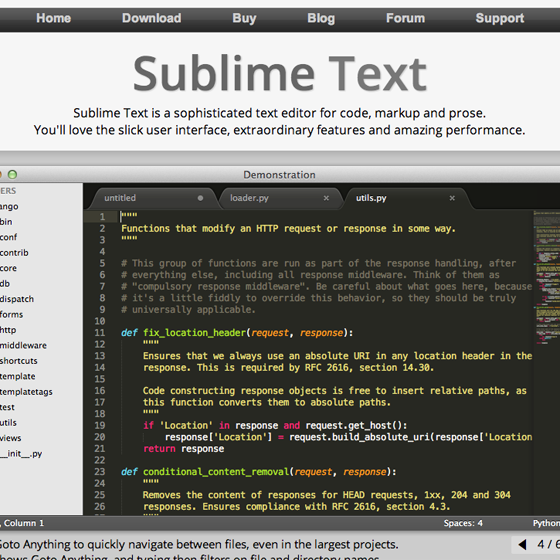Open the Home page link
The image size is (560, 560).
54,18
